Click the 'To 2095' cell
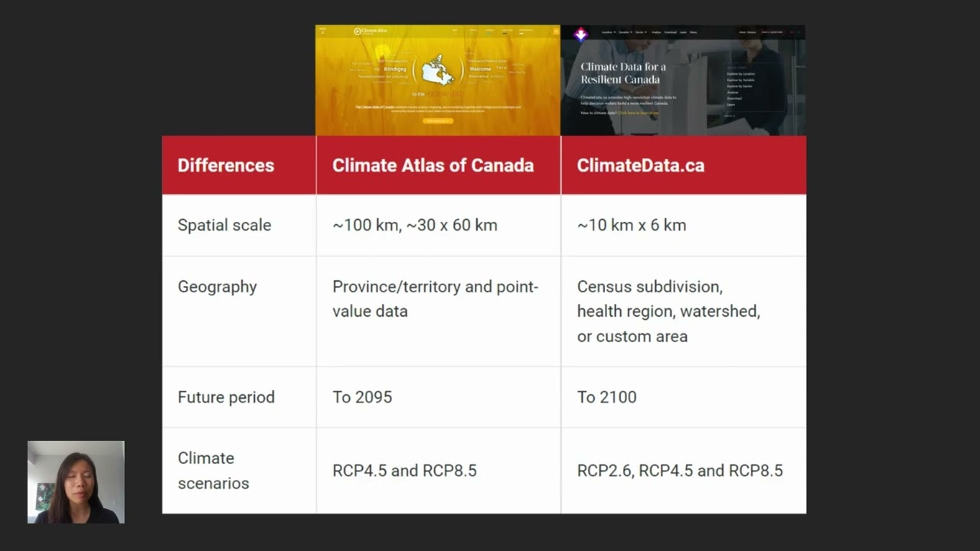The image size is (980, 551). (439, 397)
